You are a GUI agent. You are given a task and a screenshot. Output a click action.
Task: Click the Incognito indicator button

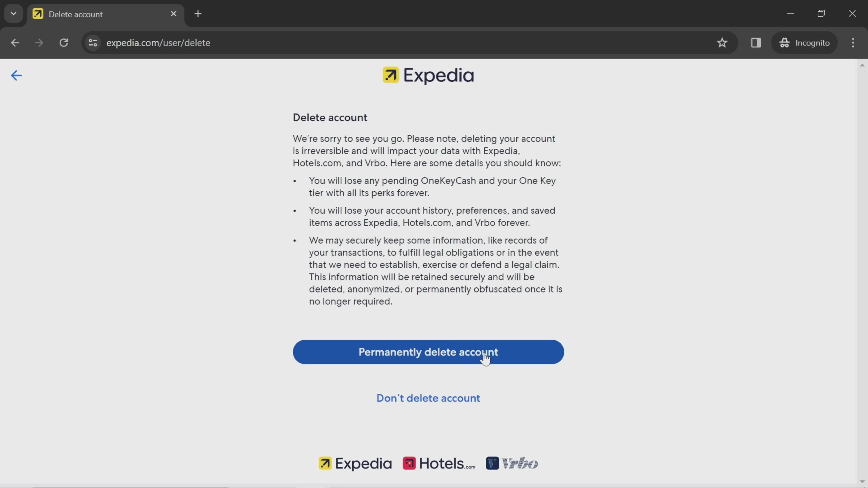[804, 43]
